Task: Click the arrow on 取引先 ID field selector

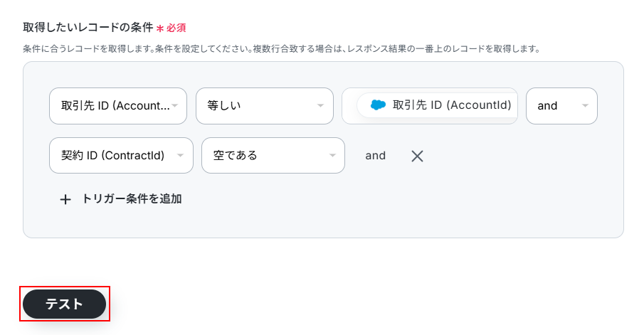Action: (x=175, y=106)
